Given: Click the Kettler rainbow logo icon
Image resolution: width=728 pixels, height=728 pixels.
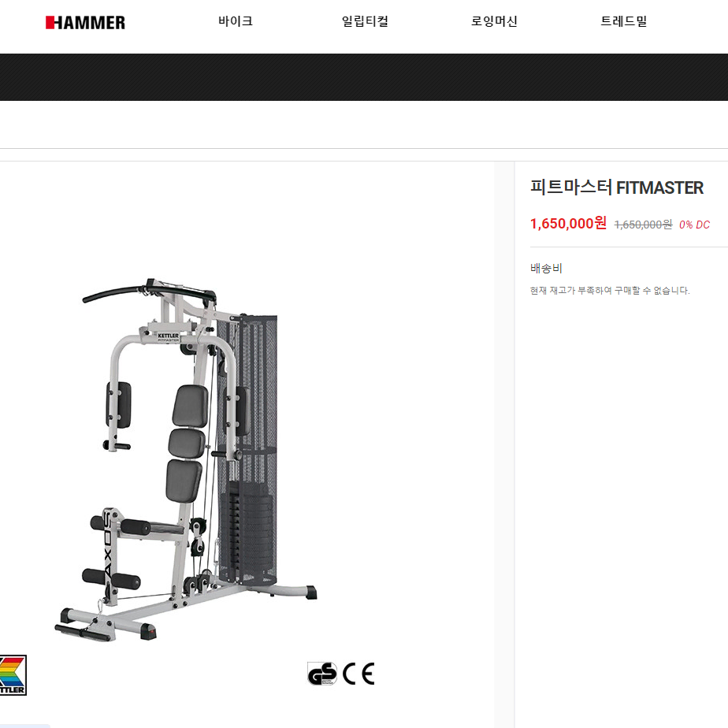Looking at the screenshot, I should click(13, 675).
